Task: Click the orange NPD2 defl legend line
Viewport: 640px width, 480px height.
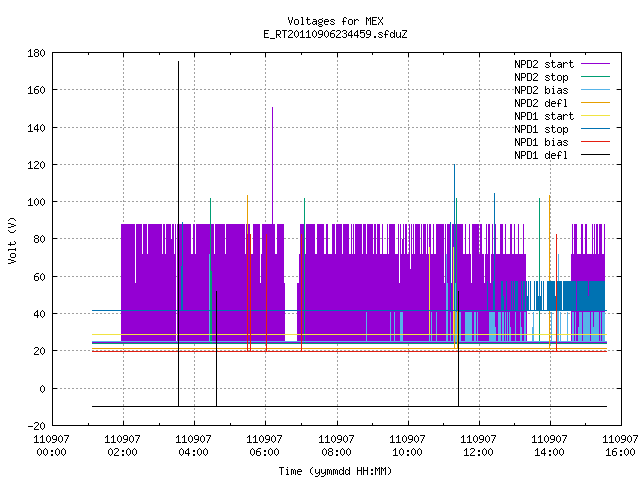Action: coord(595,103)
